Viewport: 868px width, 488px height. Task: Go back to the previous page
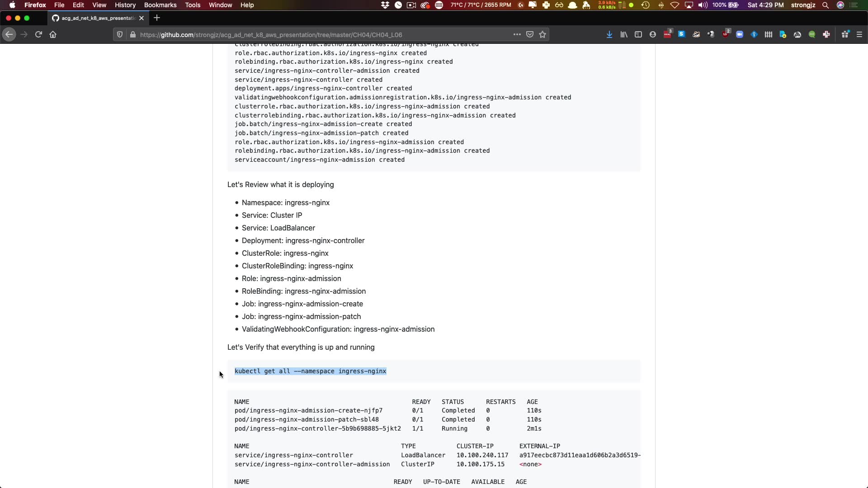(x=9, y=35)
